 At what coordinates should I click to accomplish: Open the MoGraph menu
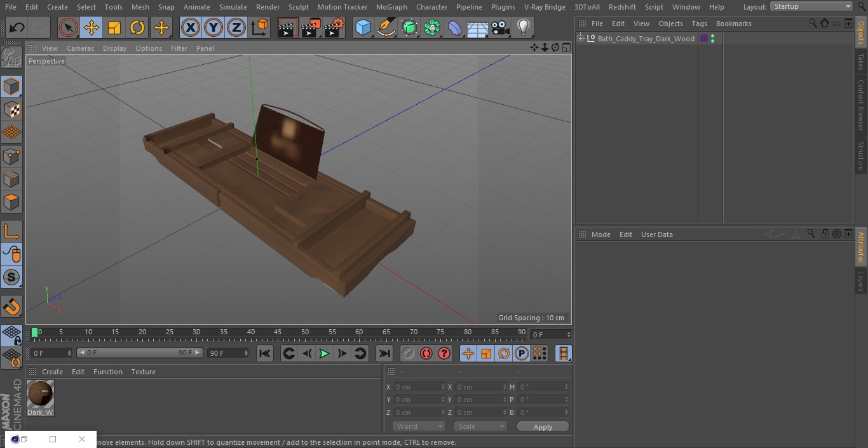(391, 7)
